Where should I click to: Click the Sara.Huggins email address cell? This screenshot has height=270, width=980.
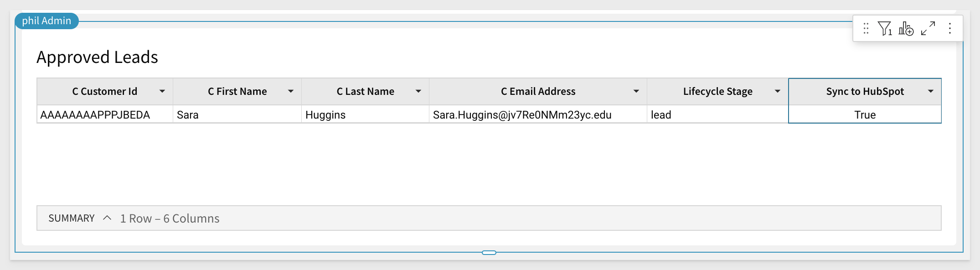538,114
